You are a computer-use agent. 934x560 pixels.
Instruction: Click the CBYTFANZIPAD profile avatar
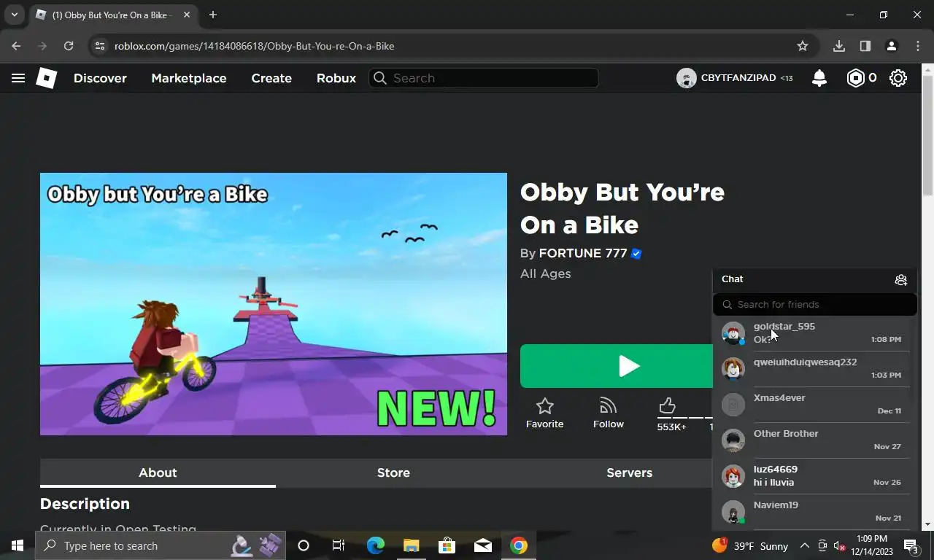click(687, 78)
